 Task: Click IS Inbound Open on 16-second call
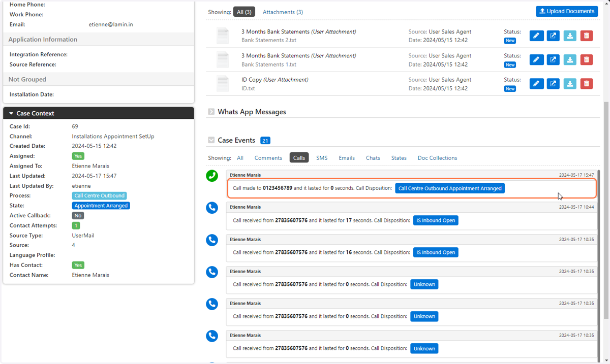[x=436, y=252]
